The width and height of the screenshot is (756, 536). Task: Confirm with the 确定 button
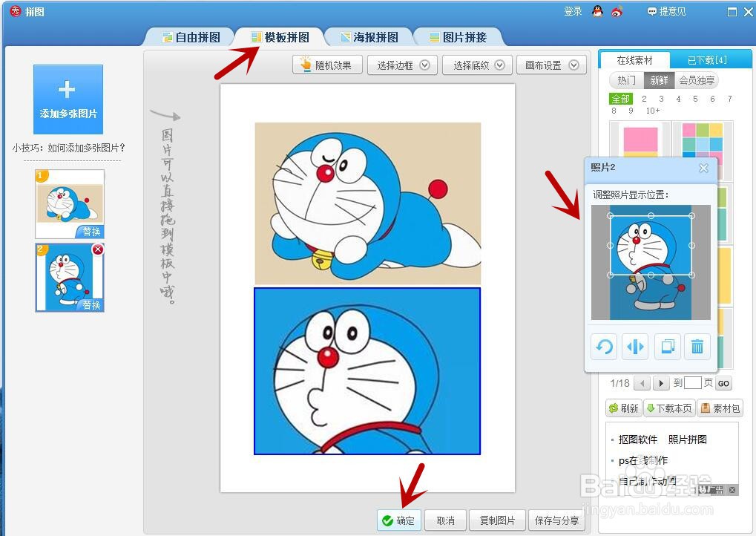pyautogui.click(x=399, y=520)
